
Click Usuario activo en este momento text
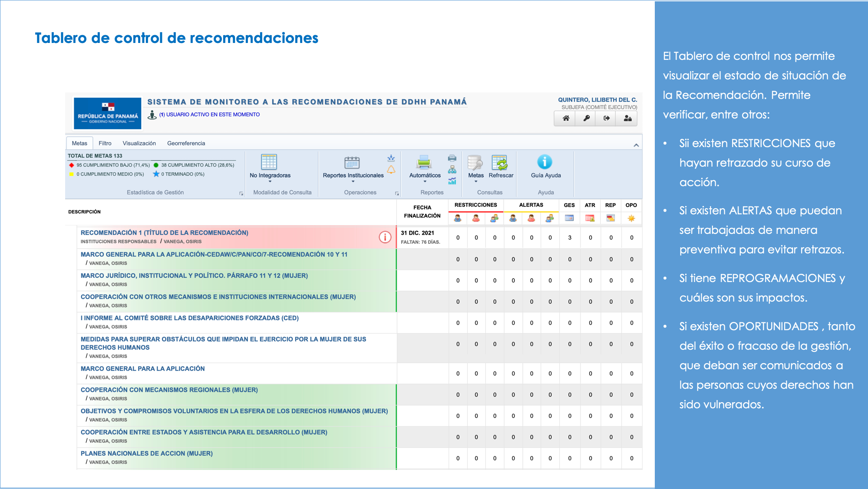pos(209,115)
